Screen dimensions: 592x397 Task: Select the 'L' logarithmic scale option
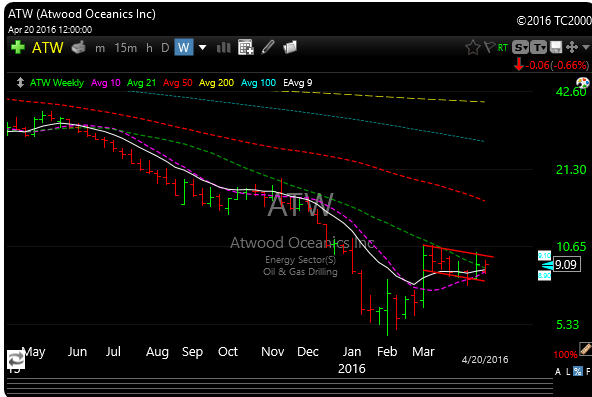point(568,372)
